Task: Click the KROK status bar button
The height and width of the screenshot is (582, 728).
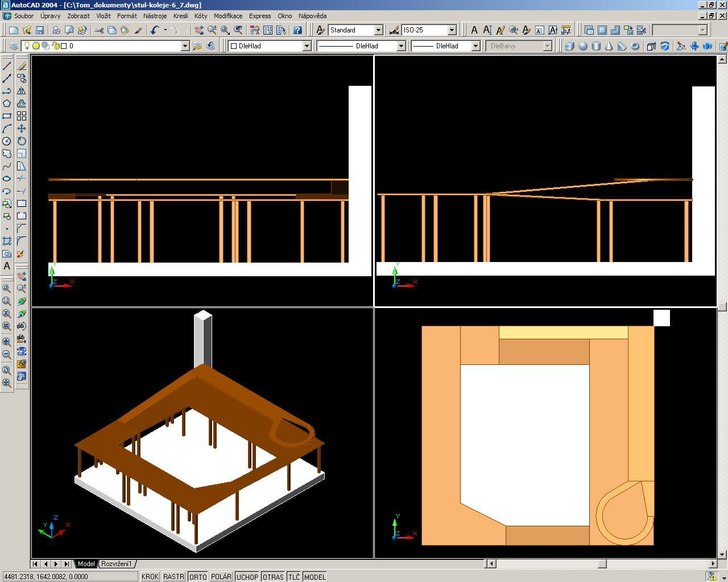Action: [x=150, y=576]
